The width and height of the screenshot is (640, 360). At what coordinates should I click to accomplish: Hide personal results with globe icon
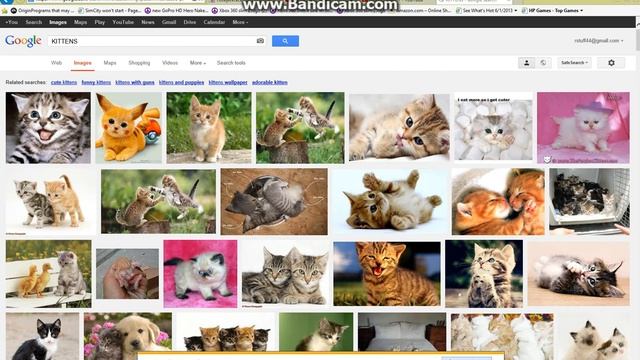pos(543,63)
